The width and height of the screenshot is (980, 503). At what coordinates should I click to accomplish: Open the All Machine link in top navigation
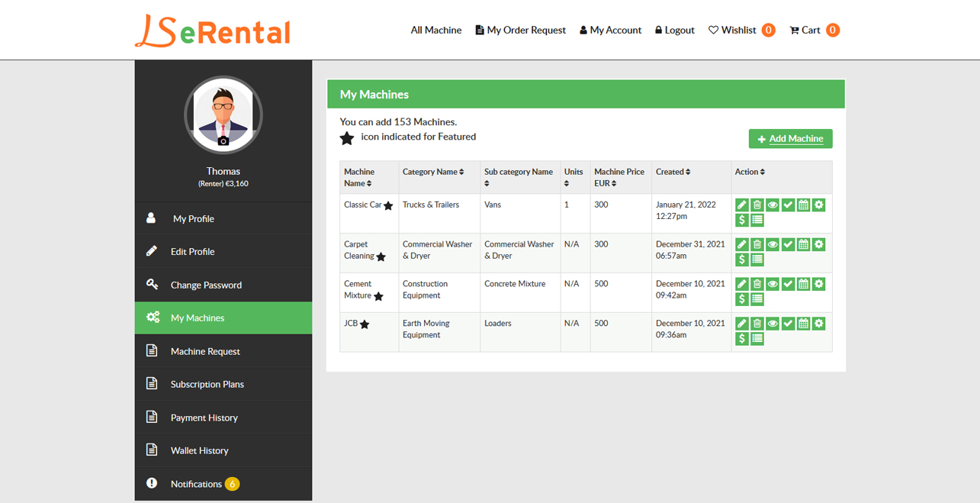coord(435,31)
